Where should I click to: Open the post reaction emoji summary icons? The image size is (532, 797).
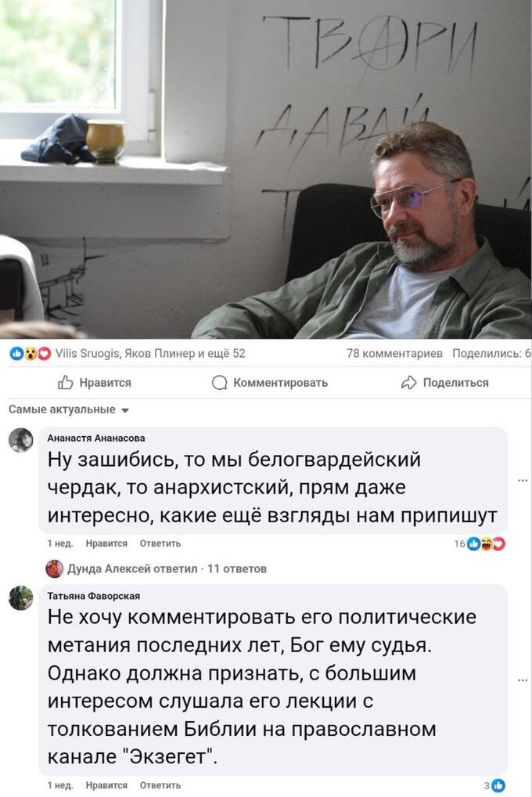click(x=31, y=353)
